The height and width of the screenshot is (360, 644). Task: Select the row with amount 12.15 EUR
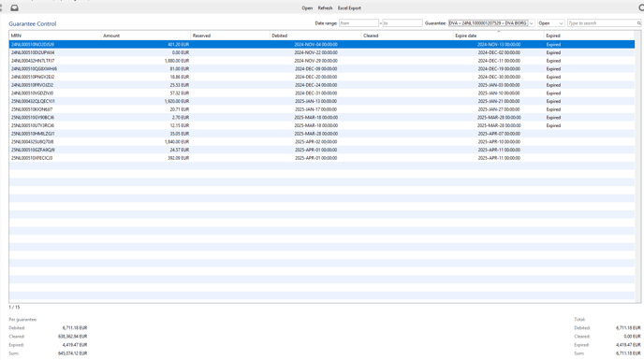pyautogui.click(x=322, y=125)
